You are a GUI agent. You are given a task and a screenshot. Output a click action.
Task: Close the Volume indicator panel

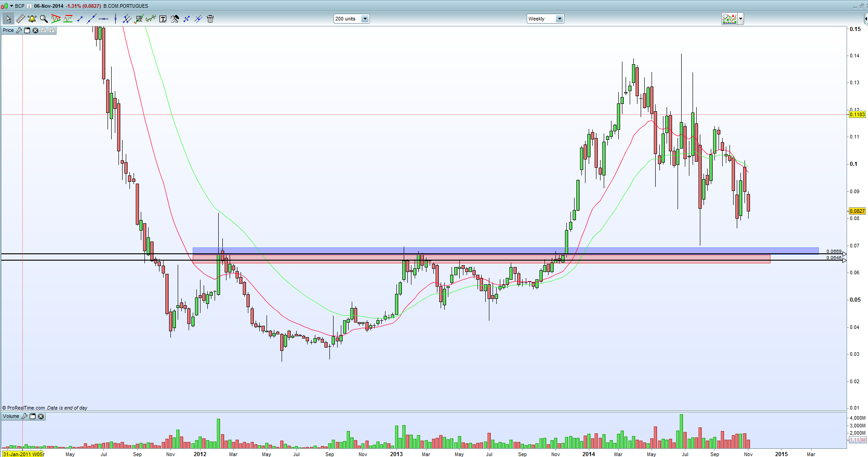(41, 416)
